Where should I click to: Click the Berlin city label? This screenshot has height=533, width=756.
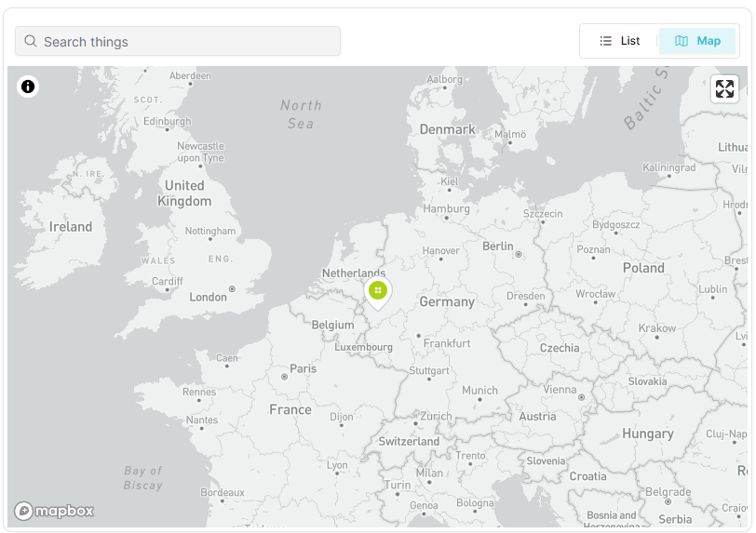498,247
